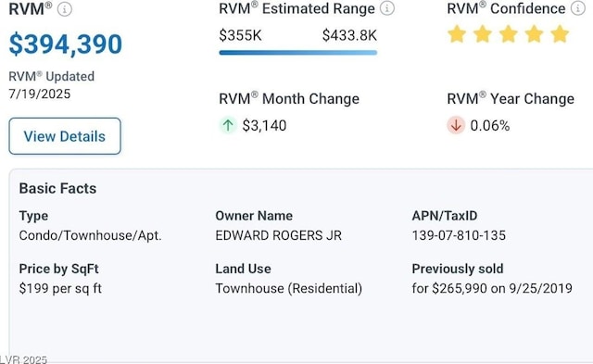Click the owner name EDWARD ROGERS JR
The height and width of the screenshot is (364, 593).
coord(278,235)
